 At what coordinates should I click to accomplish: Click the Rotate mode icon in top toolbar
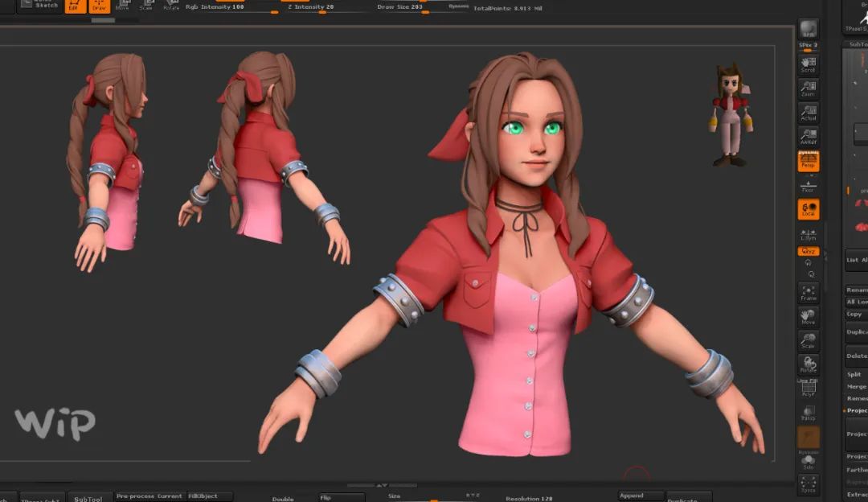pos(170,6)
